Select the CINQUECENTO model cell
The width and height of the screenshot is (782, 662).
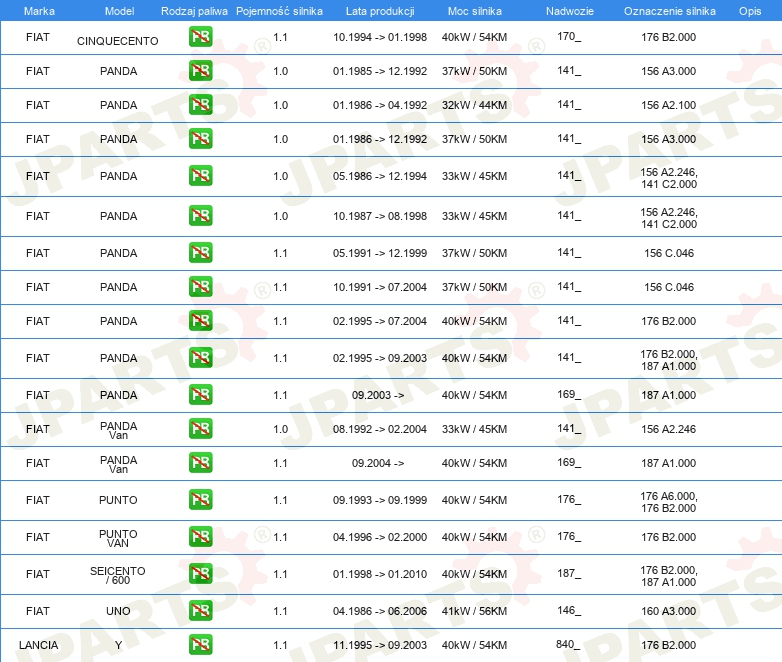click(118, 41)
